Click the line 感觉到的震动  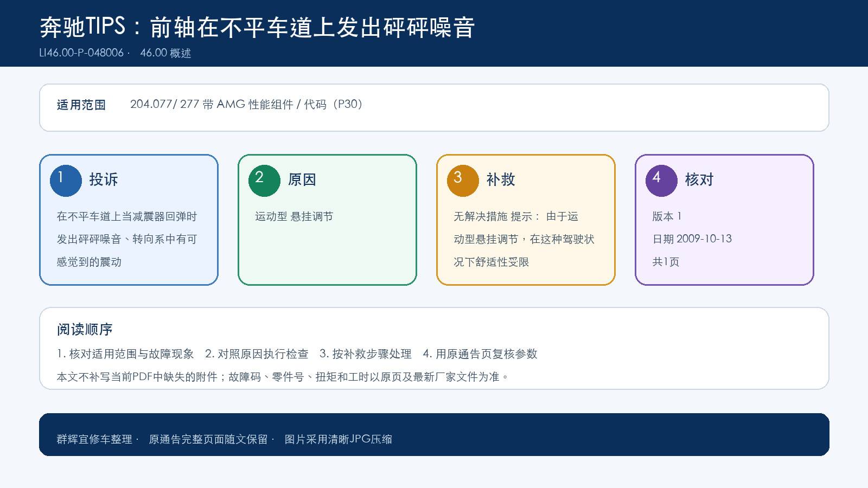pos(89,262)
